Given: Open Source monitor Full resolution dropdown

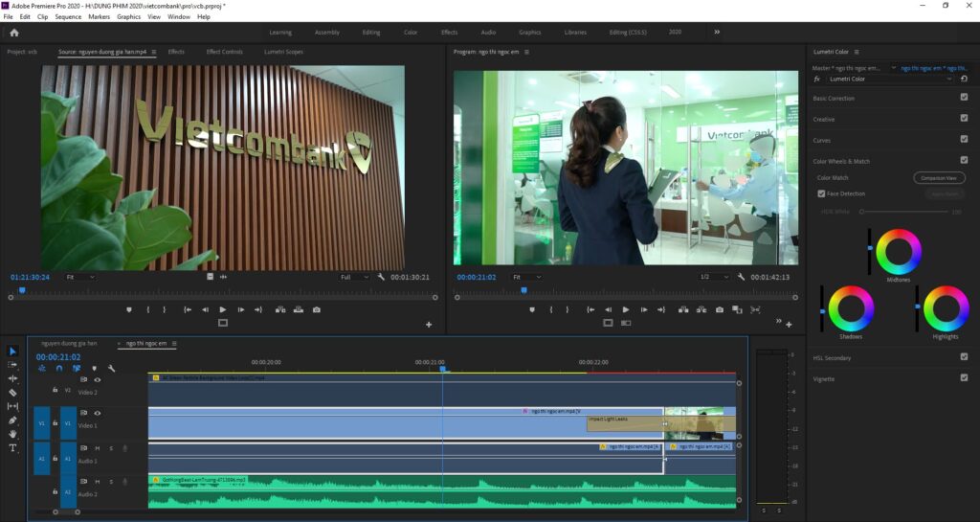Looking at the screenshot, I should (x=354, y=277).
